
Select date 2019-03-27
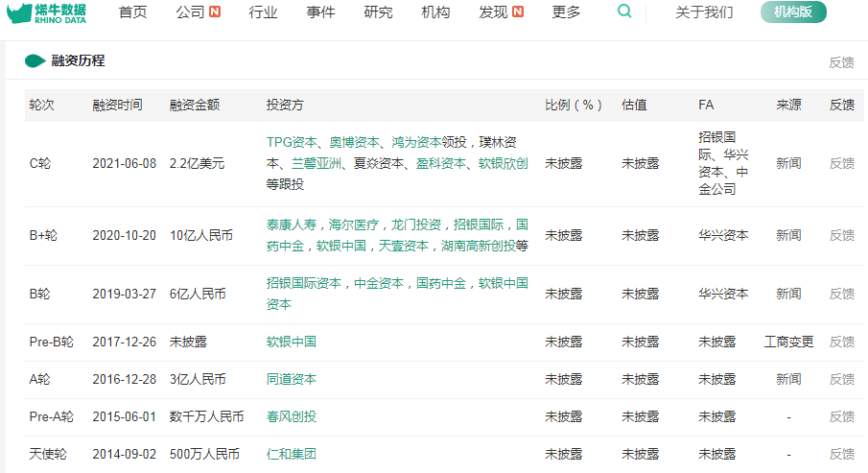125,294
